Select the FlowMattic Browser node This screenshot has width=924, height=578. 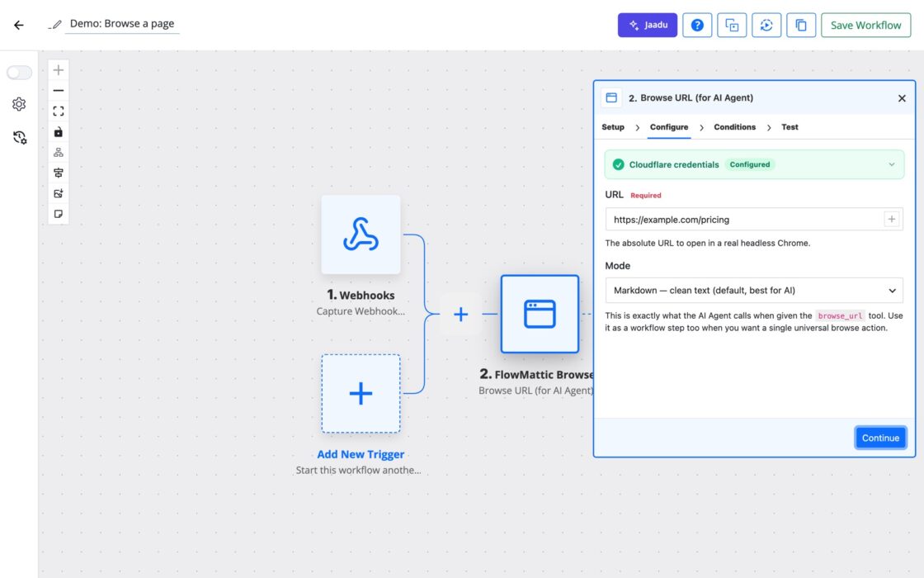540,314
